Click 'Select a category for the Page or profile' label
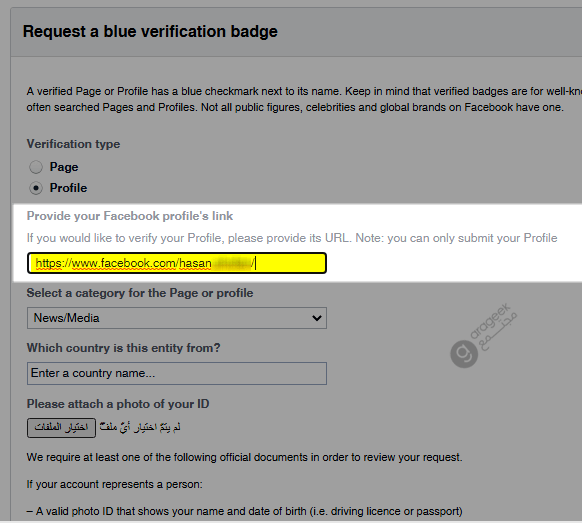The height and width of the screenshot is (523, 582). [140, 293]
